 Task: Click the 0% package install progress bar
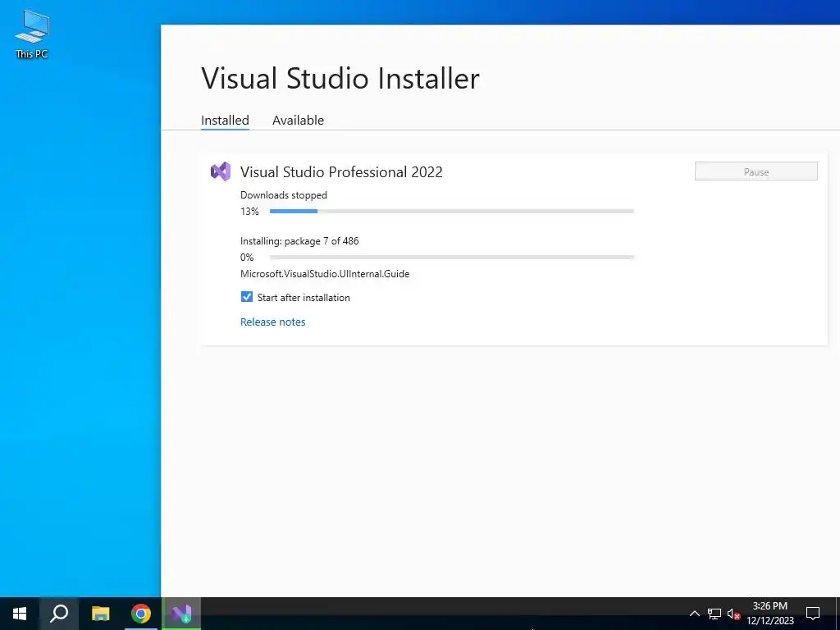pyautogui.click(x=452, y=257)
